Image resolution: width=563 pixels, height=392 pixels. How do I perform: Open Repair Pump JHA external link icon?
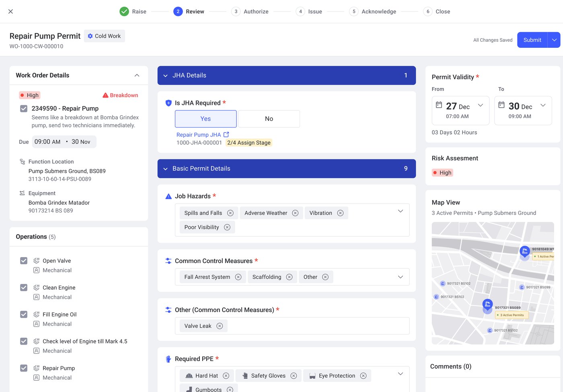pos(226,135)
